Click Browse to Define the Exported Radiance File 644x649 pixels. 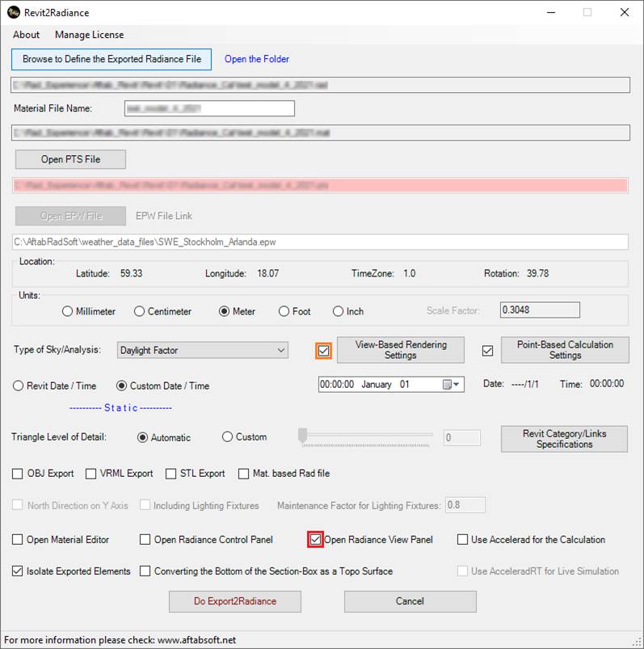[x=112, y=59]
